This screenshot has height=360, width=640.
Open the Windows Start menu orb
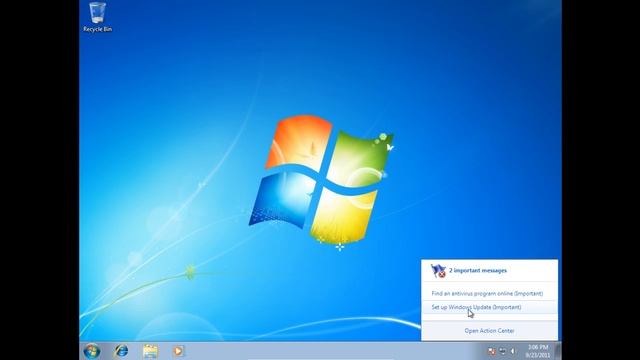[x=92, y=351]
